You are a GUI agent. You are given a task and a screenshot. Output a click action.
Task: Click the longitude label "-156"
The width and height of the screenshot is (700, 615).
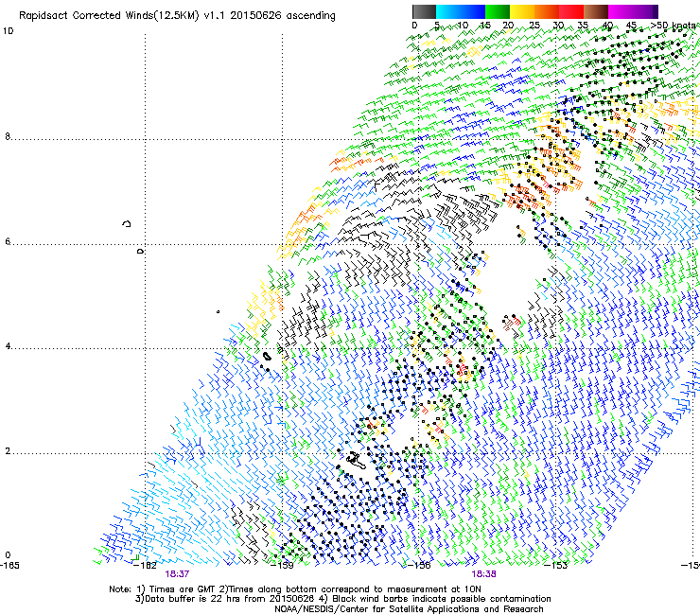tap(419, 566)
